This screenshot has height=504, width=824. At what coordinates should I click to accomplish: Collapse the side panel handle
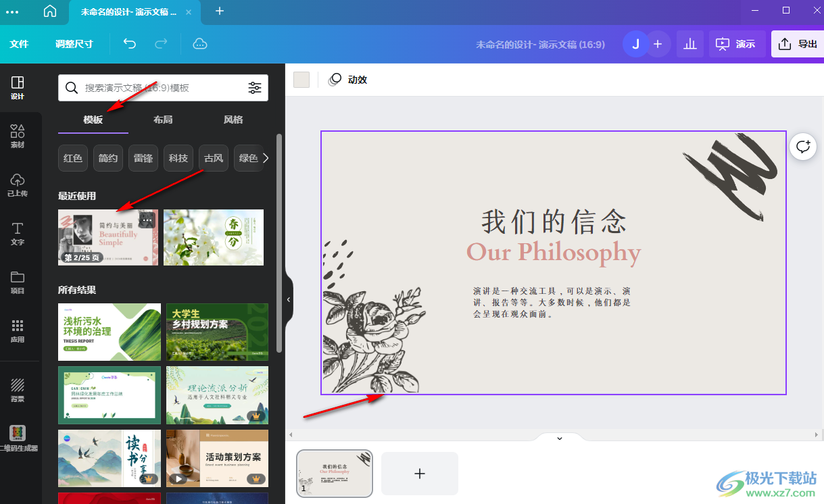click(x=289, y=299)
